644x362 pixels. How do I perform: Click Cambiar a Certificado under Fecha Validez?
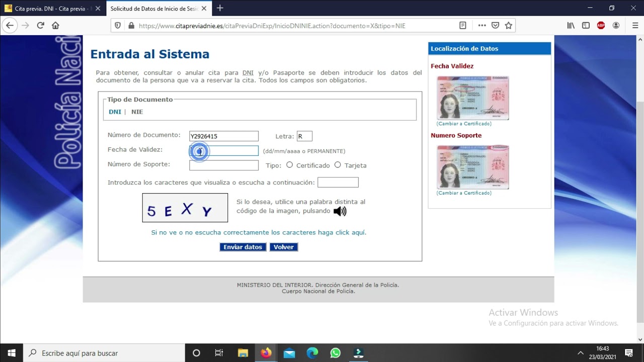tap(464, 124)
